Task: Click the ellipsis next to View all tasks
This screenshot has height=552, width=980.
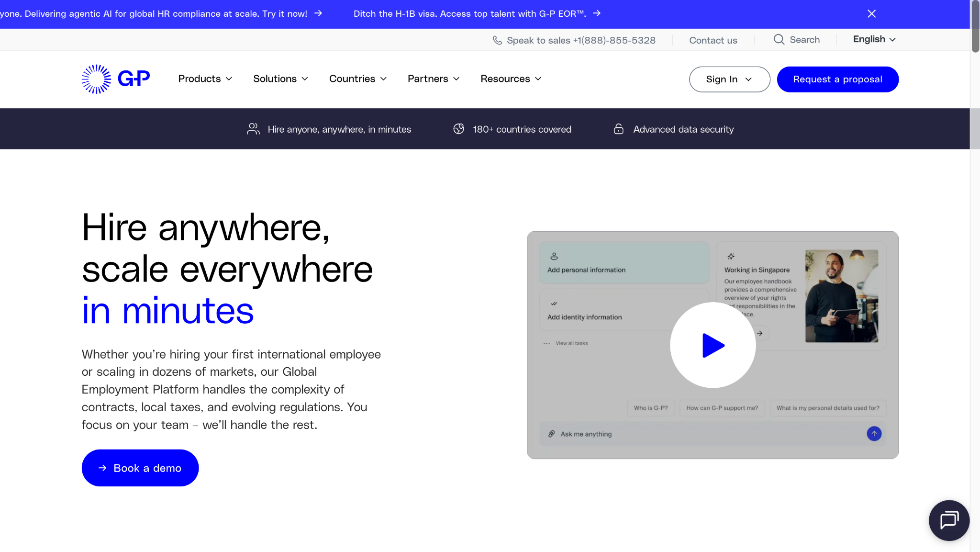Action: click(546, 343)
